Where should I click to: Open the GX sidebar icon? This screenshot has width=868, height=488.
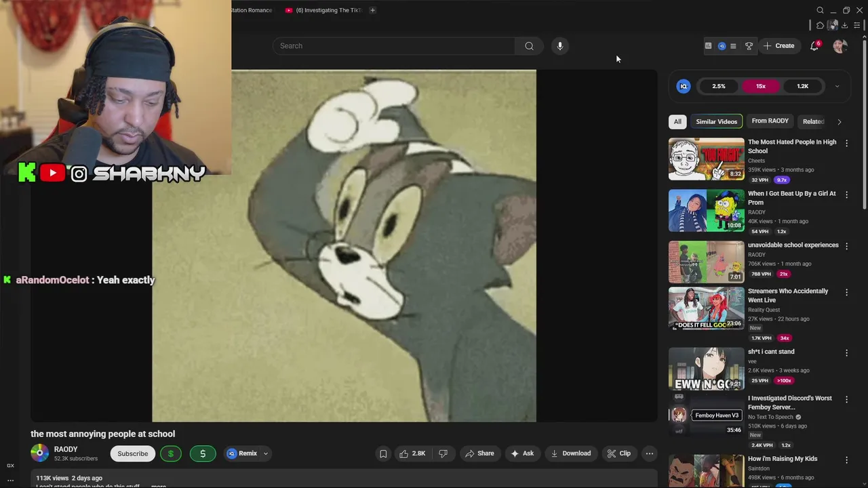point(10,466)
